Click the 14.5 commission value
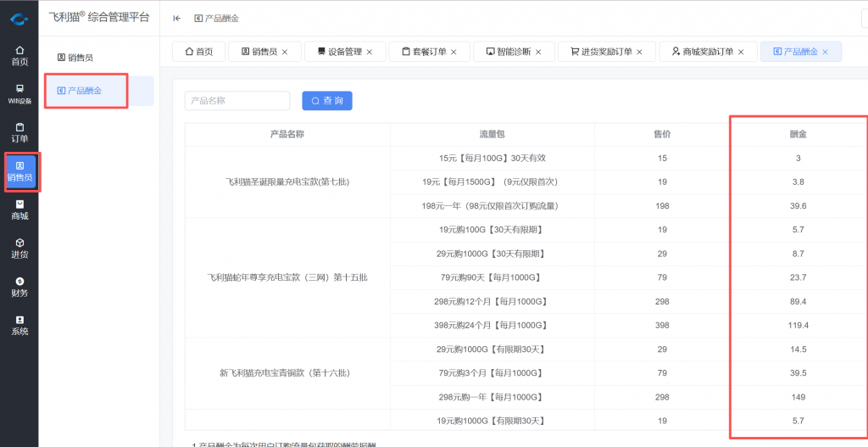 click(798, 349)
